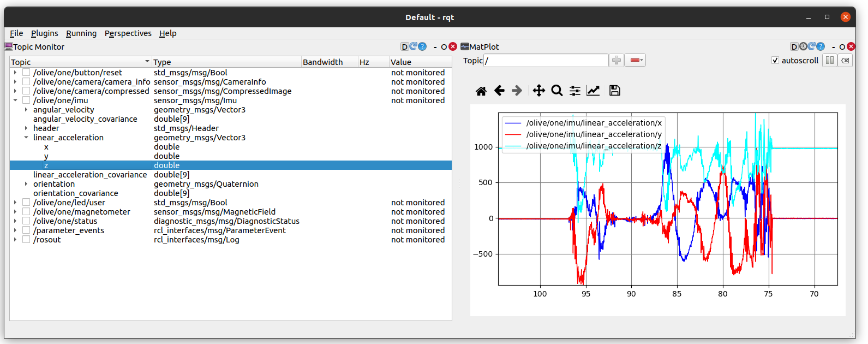Reset plot view with Home icon
The width and height of the screenshot is (868, 344).
click(x=481, y=91)
